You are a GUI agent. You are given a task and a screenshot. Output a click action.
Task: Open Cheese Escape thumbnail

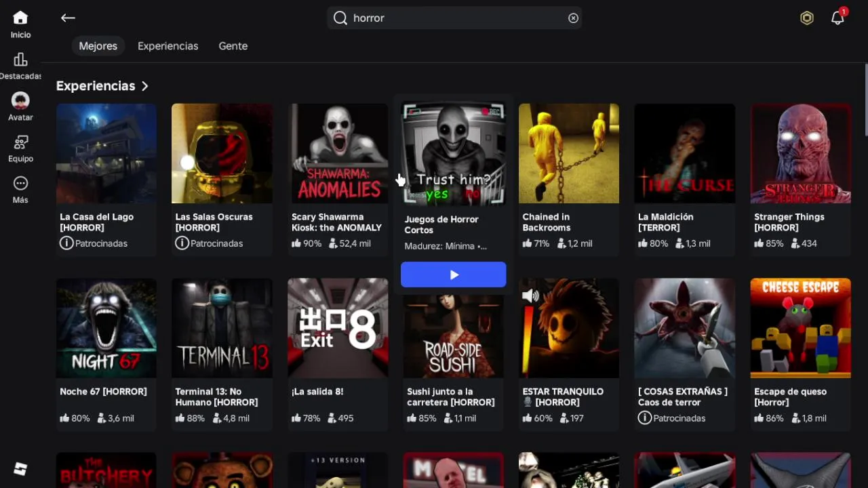[800, 328]
